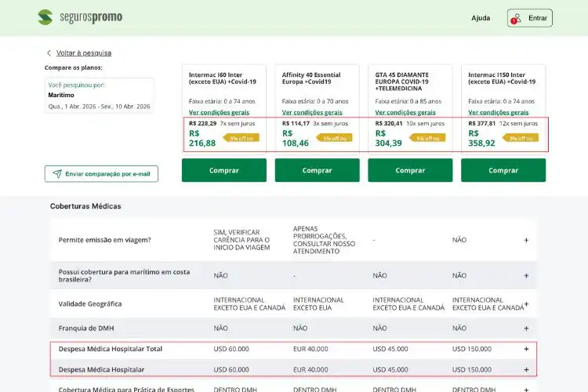The width and height of the screenshot is (588, 392).
Task: Click Comprar for the GTA 45 DIAMANTE plan
Action: (x=410, y=170)
